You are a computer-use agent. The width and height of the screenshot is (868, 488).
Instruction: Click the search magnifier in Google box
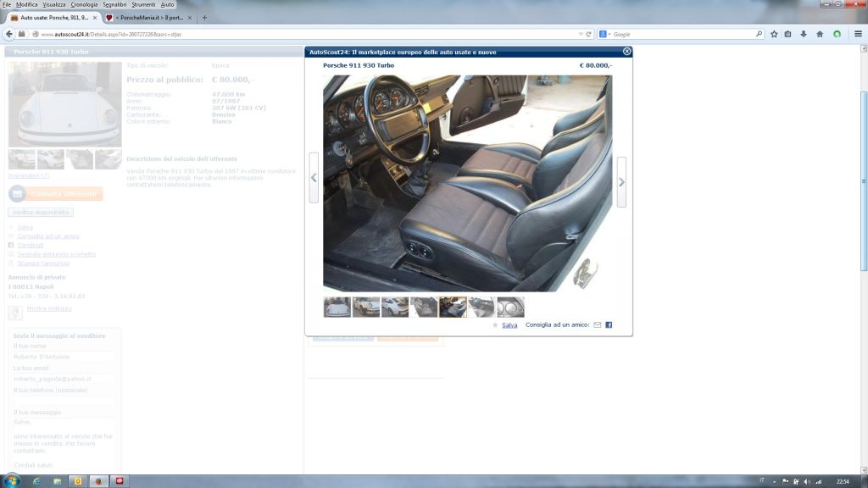point(759,34)
